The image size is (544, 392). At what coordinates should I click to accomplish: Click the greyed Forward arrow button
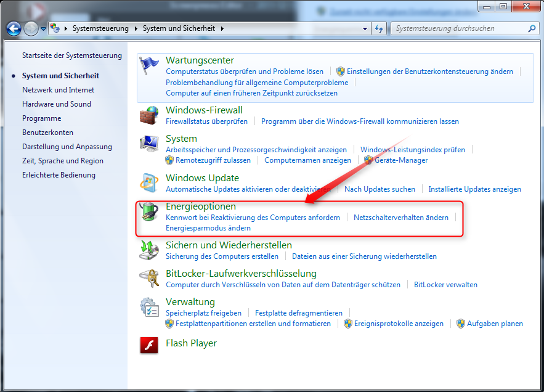coord(31,29)
